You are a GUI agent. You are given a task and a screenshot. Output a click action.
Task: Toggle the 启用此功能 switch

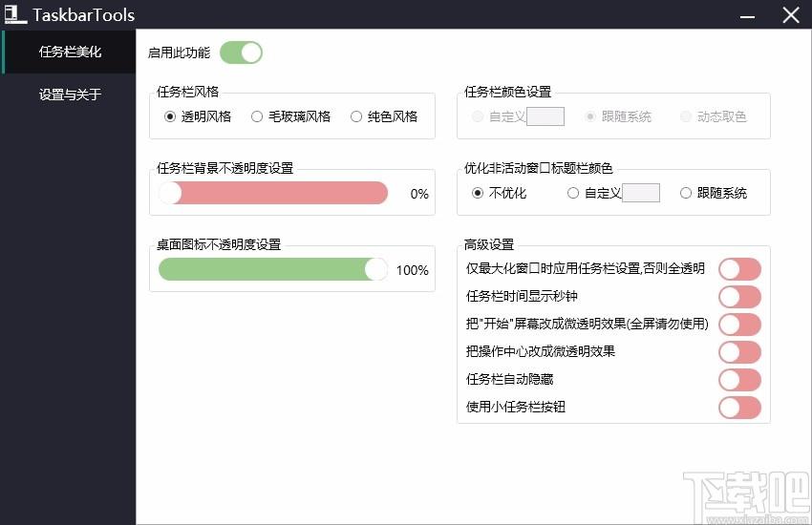241,52
